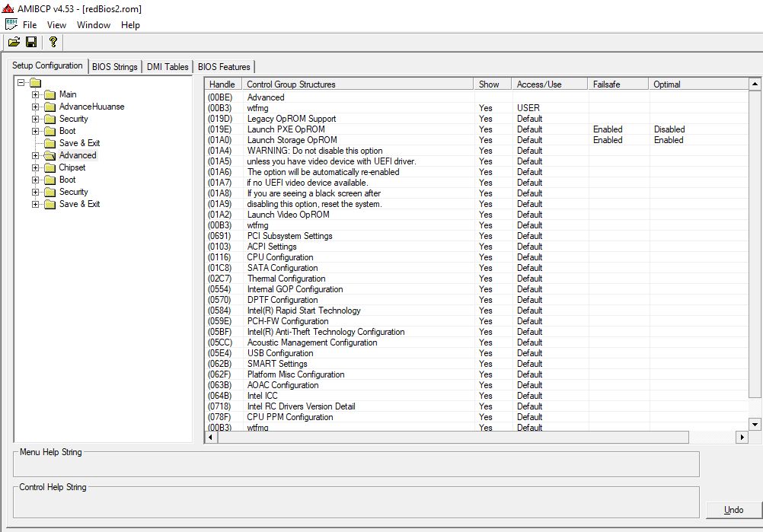
Task: Select the SMART Settings row
Action: (477, 364)
